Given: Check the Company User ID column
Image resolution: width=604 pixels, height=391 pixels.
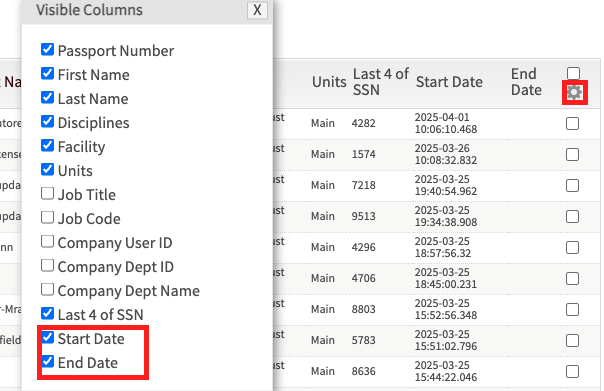Looking at the screenshot, I should 47,242.
